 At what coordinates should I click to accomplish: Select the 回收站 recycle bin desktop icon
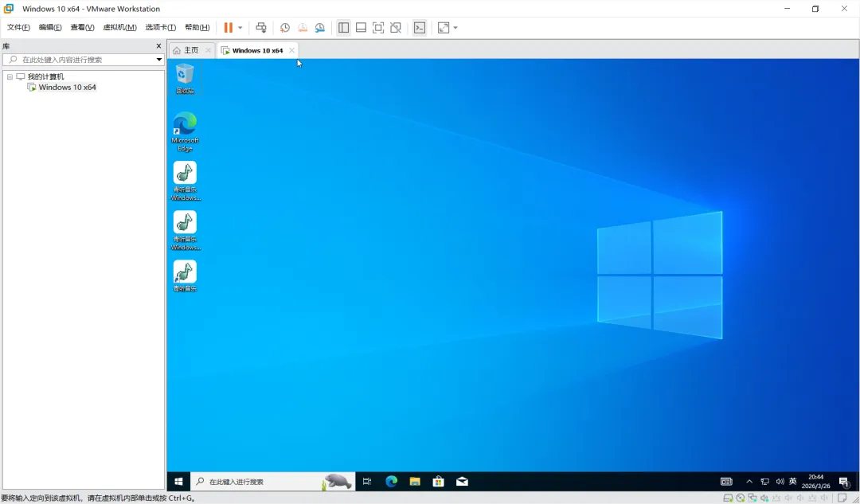(x=185, y=79)
